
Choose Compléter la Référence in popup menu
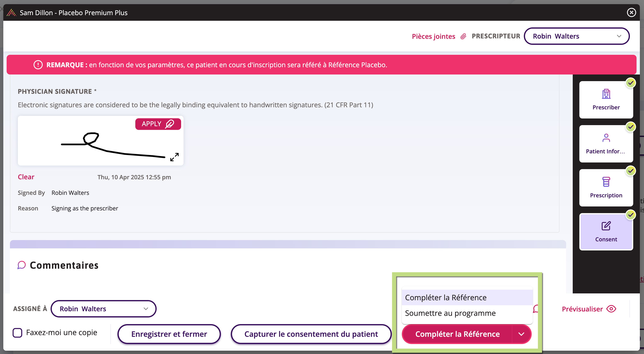(445, 298)
